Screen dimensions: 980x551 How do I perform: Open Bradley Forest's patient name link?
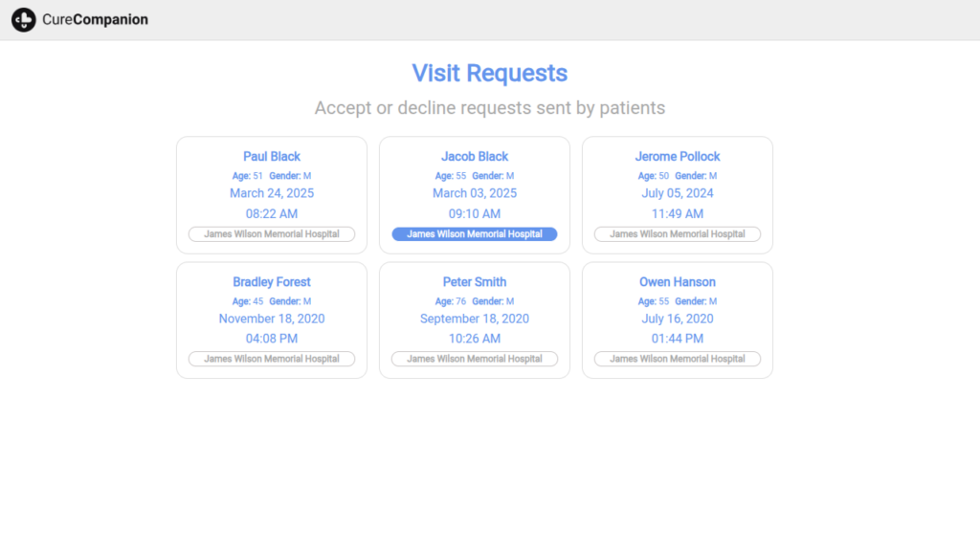pos(272,282)
